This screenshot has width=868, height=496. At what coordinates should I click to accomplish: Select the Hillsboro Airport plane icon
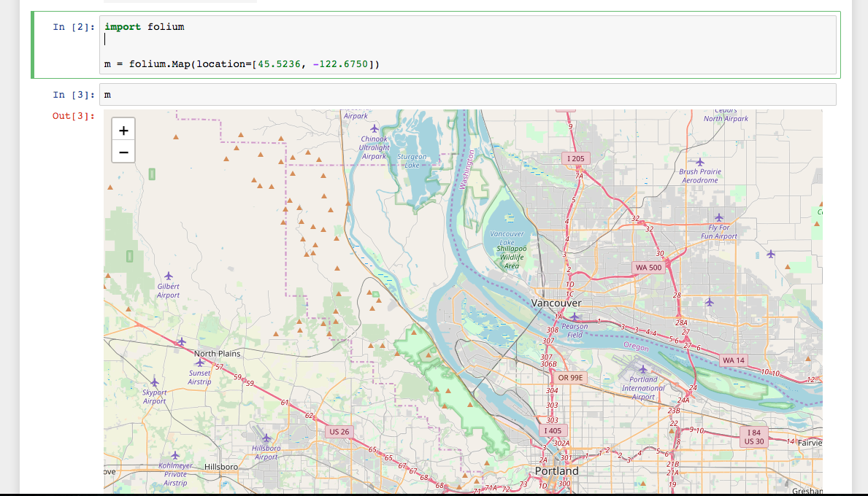266,438
